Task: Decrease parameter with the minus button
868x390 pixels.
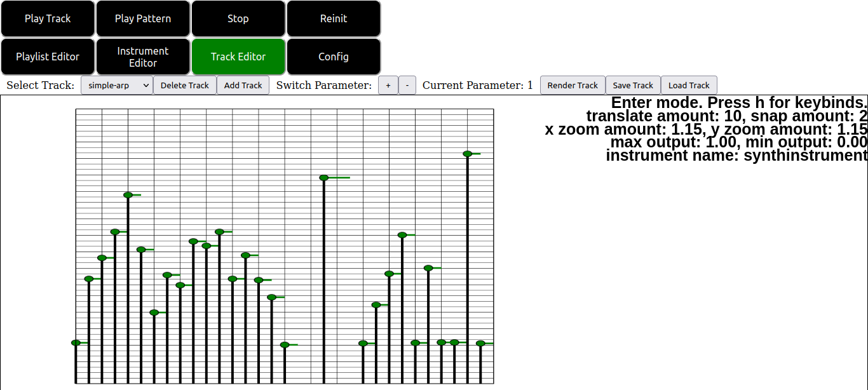Action: 407,85
